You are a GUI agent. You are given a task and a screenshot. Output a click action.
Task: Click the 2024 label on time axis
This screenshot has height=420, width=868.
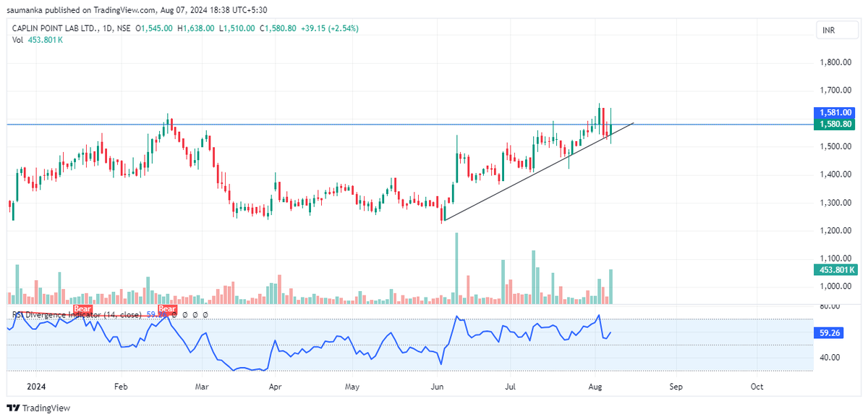(x=35, y=387)
